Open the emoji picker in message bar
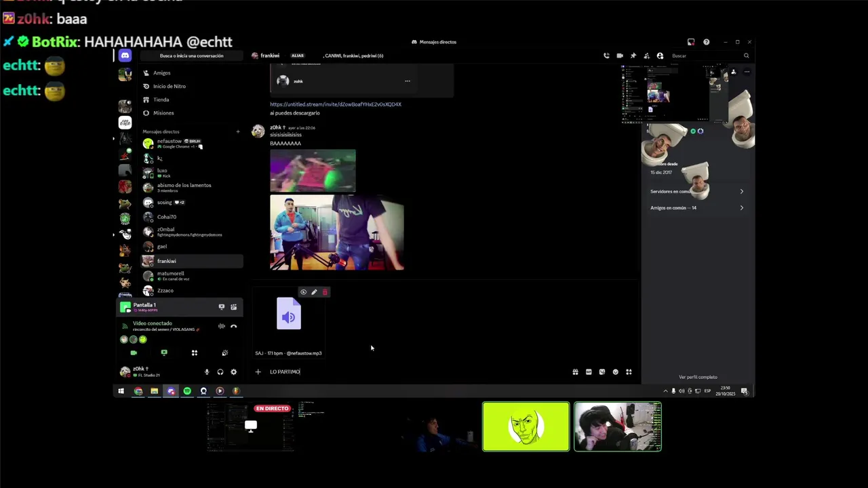This screenshot has width=868, height=488. (616, 371)
